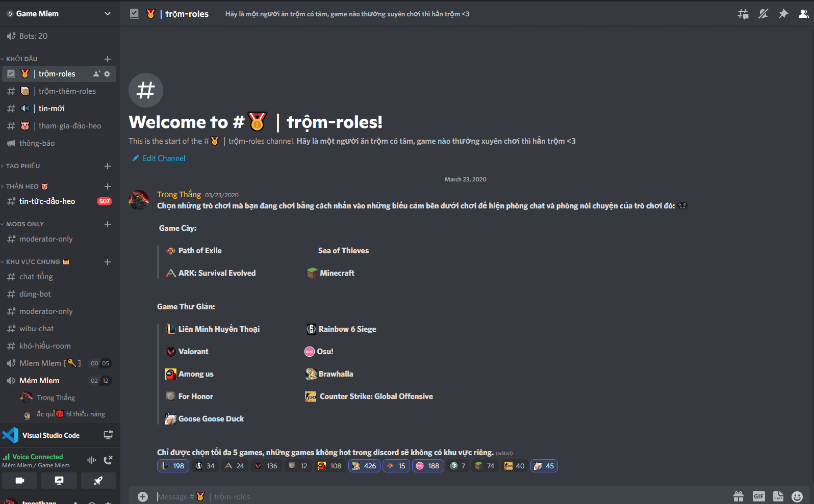Show the member list
The width and height of the screenshot is (814, 504).
click(803, 14)
